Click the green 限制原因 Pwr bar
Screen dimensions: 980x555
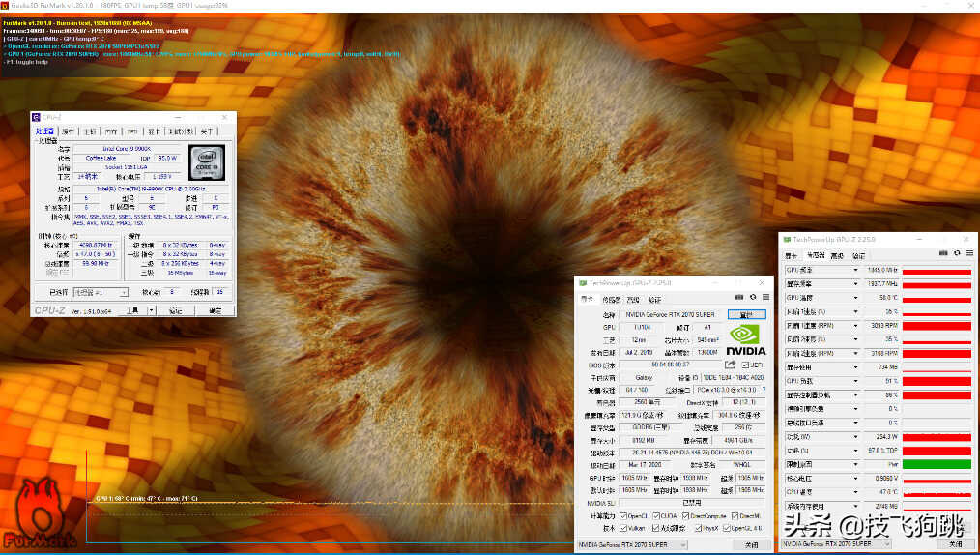937,464
